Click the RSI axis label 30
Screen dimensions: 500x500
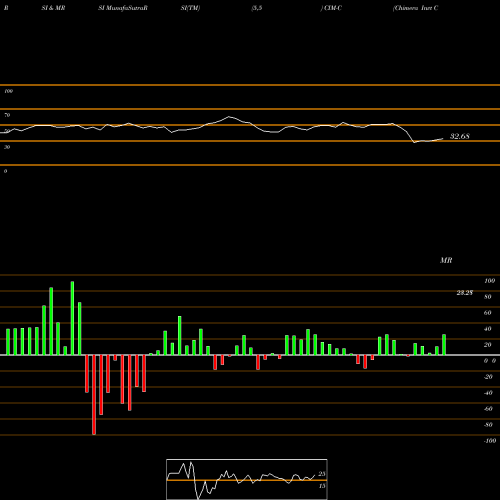[7, 147]
